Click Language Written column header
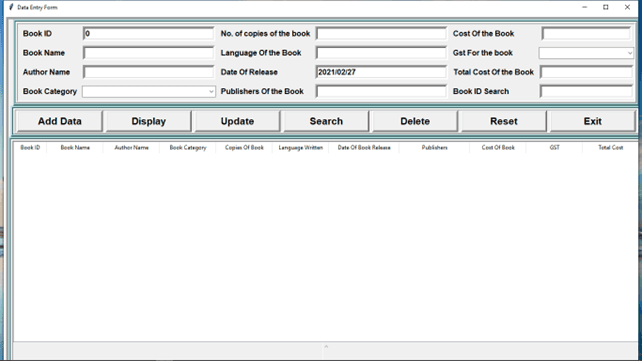Image resolution: width=642 pixels, height=361 pixels. point(301,147)
